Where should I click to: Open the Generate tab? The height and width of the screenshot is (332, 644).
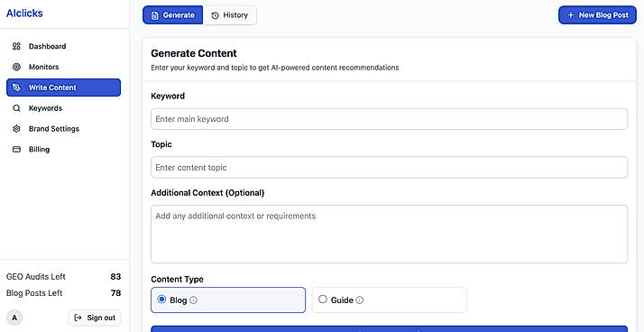(173, 15)
